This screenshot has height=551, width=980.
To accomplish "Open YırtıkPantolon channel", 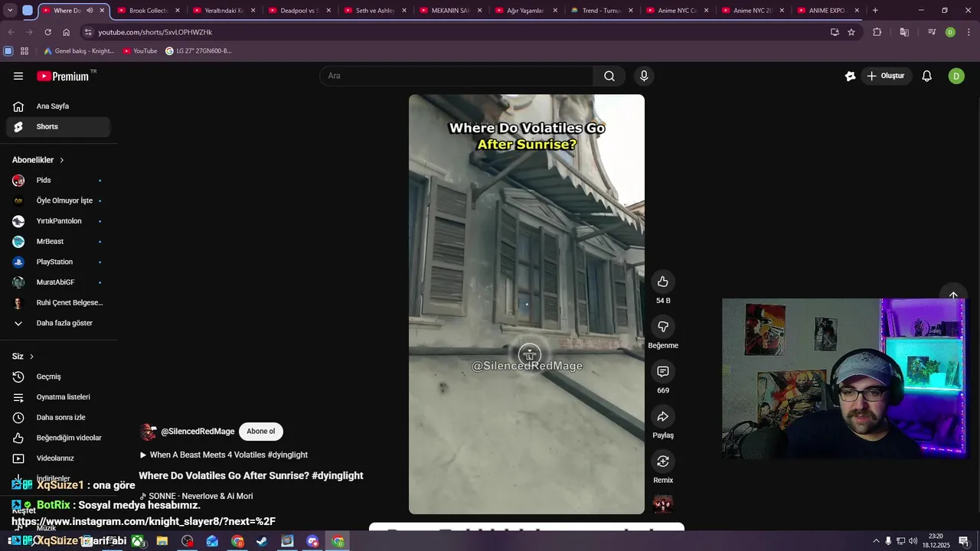I will click(x=58, y=221).
